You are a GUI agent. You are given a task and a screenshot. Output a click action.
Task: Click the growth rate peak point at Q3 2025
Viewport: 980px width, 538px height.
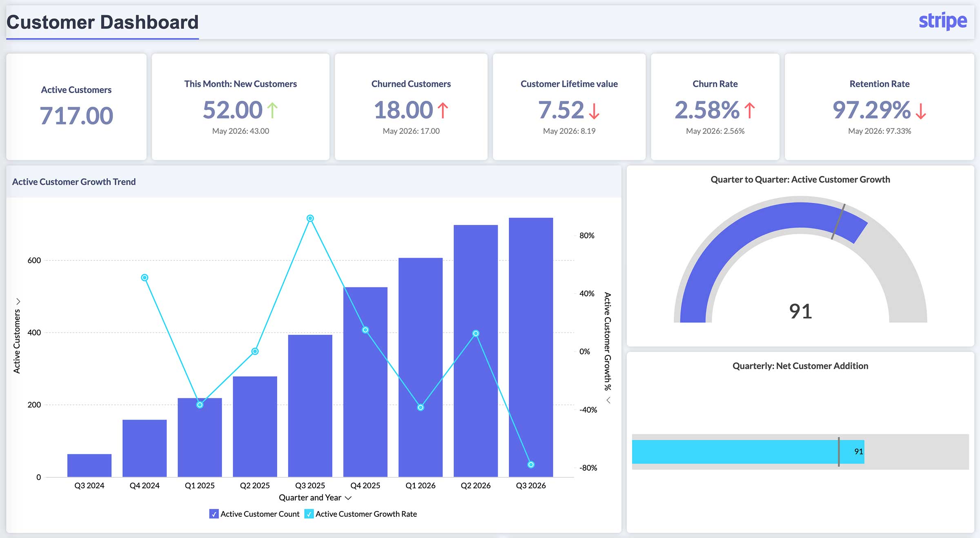coord(310,218)
